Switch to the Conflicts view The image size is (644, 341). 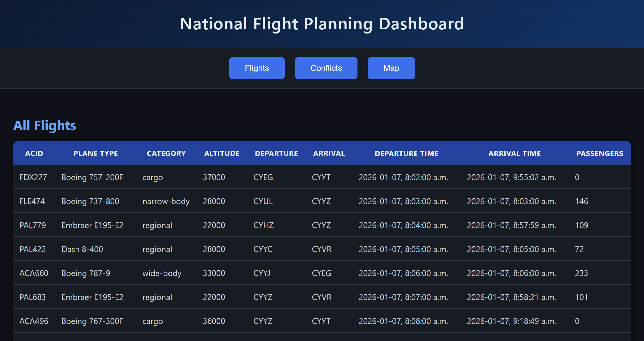[326, 68]
